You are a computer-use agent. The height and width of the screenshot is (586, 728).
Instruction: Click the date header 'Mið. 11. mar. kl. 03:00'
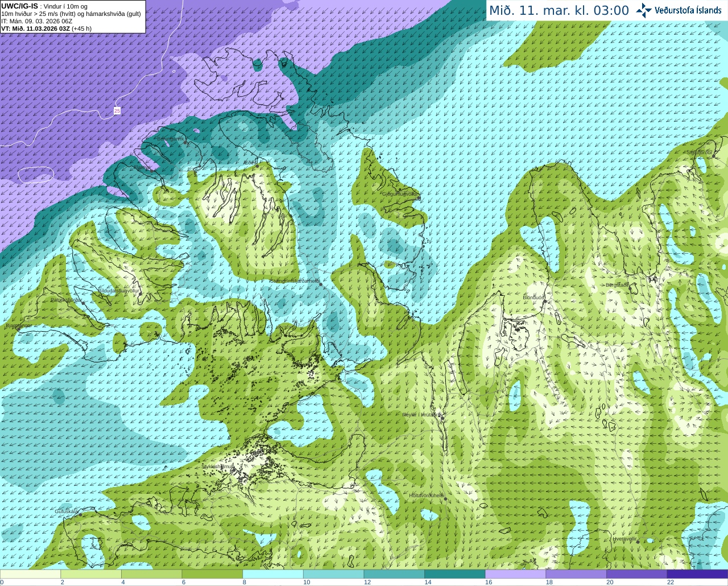pyautogui.click(x=559, y=11)
